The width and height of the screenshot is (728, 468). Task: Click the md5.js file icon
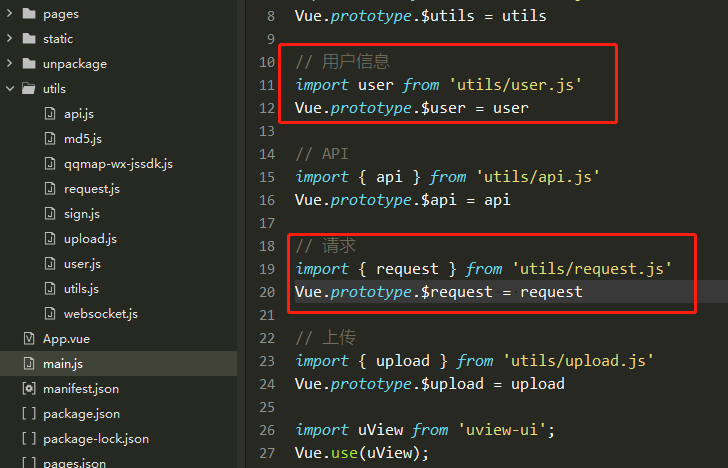pos(50,138)
